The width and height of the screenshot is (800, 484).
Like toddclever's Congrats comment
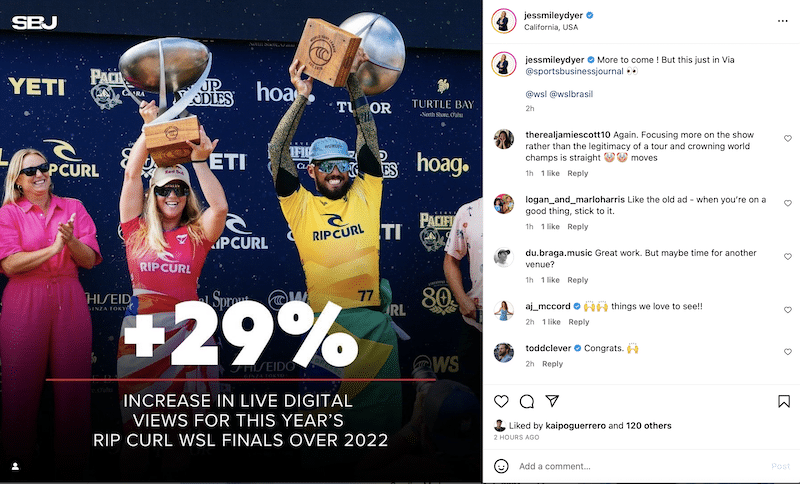[x=788, y=352]
